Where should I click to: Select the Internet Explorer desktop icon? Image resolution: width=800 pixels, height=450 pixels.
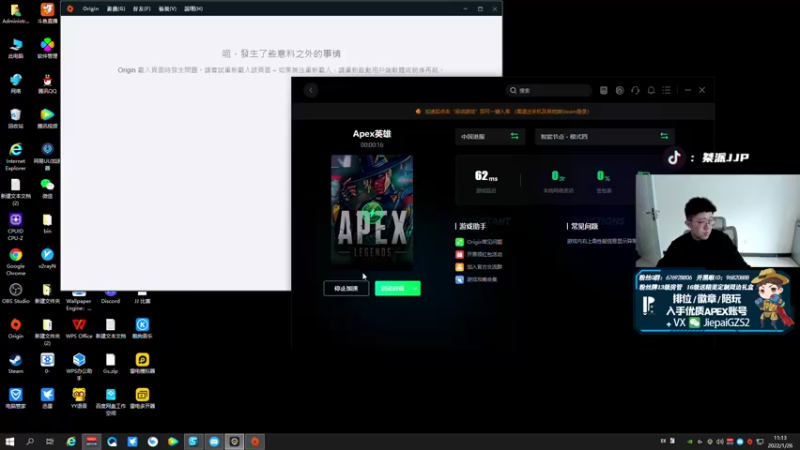click(x=16, y=156)
